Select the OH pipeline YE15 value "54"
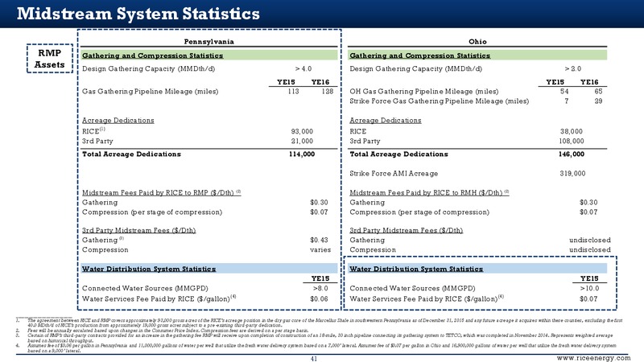 coord(564,91)
